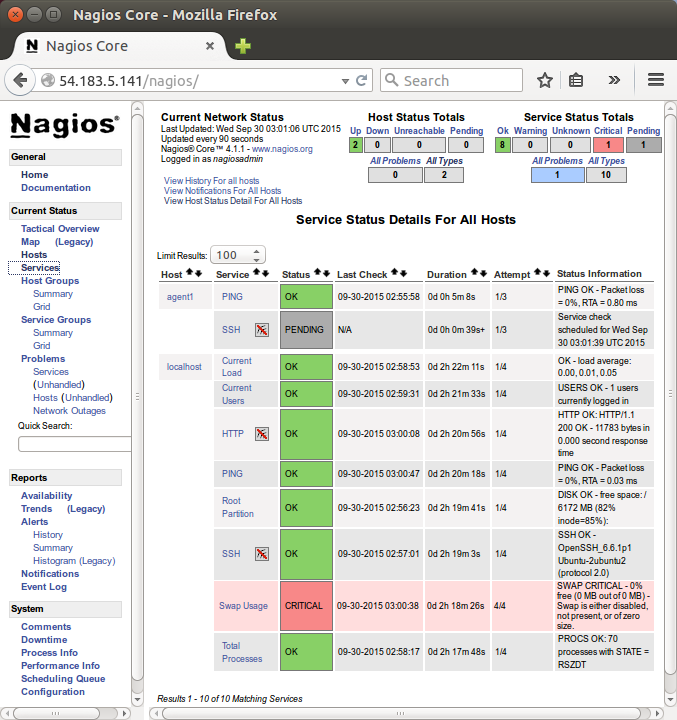View History For all hosts
Screen dimensions: 677x720
211,181
